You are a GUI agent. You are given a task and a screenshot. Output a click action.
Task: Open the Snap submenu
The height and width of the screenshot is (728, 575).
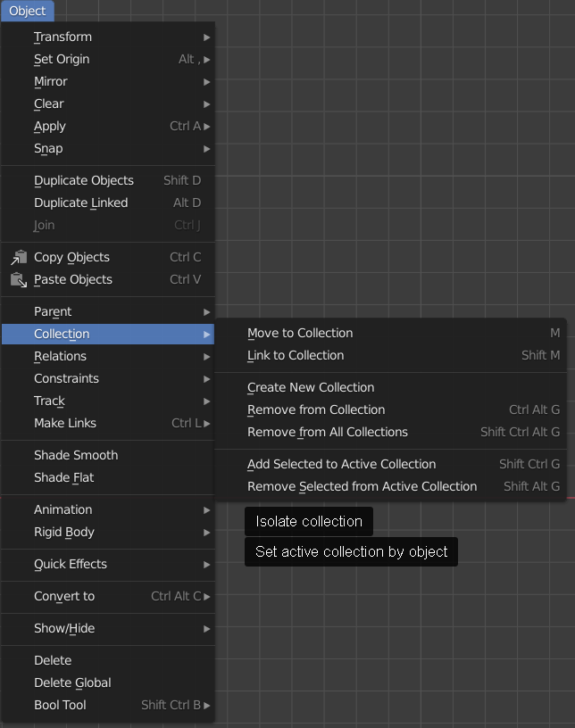[x=108, y=148]
